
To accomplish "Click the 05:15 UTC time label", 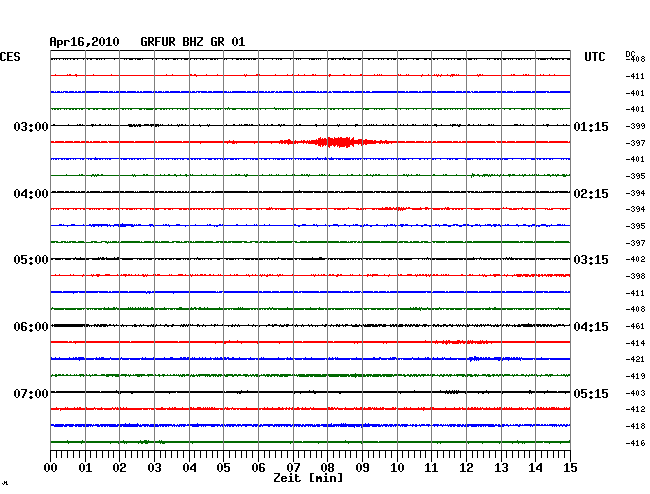I will click(x=591, y=393).
